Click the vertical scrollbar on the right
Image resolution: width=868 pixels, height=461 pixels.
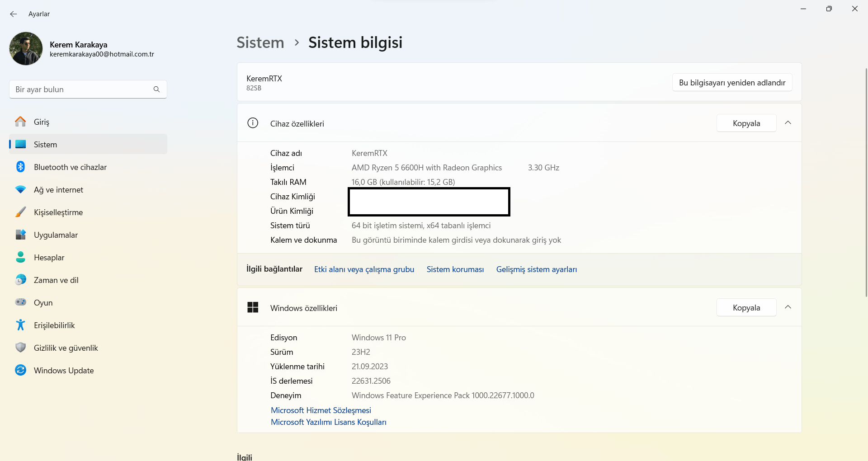(x=866, y=183)
